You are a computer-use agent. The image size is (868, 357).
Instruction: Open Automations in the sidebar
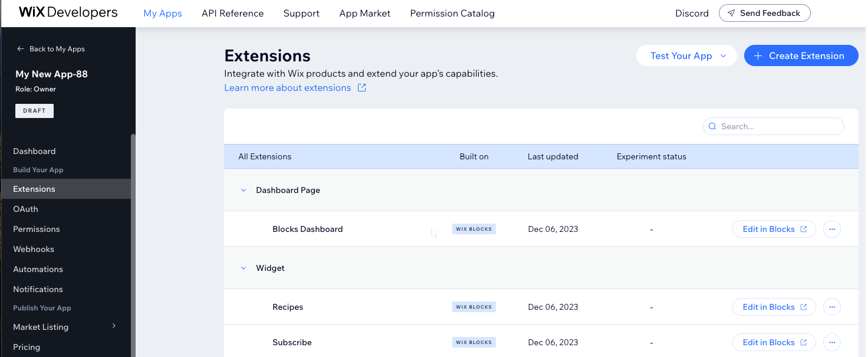pos(38,269)
